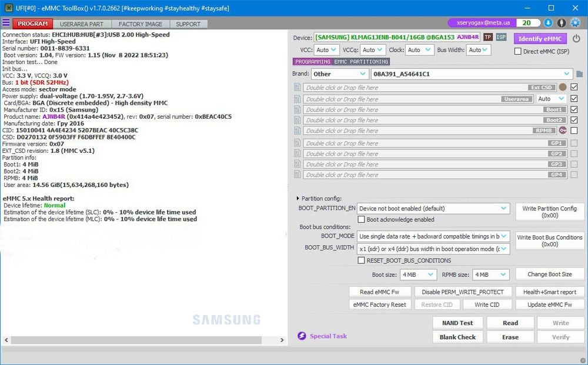The height and width of the screenshot is (365, 588).
Task: Click the black oval icon beside download icon
Action: 562,23
